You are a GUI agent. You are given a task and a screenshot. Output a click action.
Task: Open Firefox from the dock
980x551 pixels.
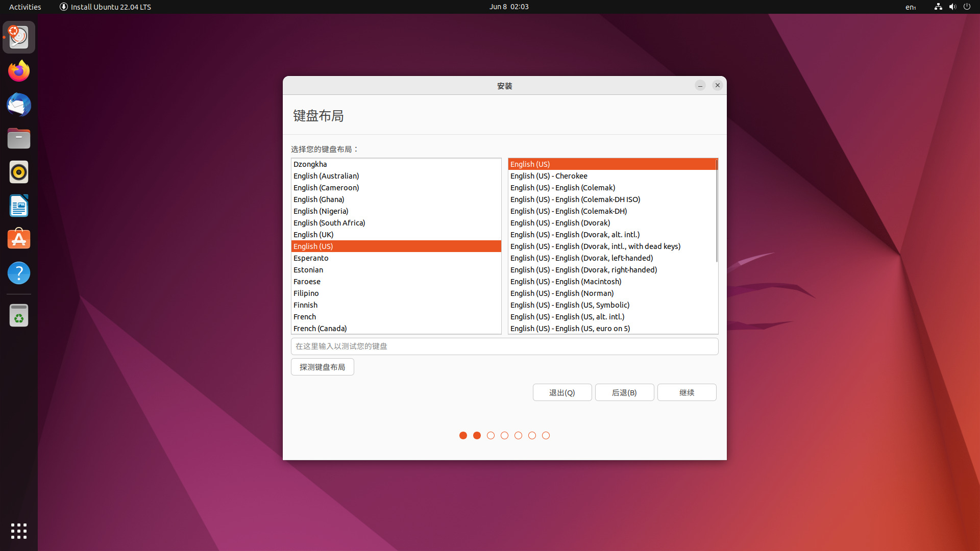click(x=18, y=70)
